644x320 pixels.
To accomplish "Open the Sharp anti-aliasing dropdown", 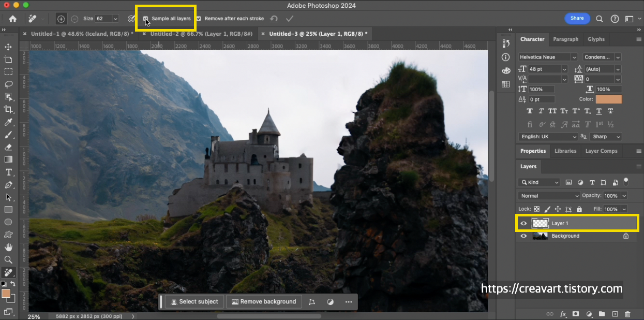I will tap(606, 137).
